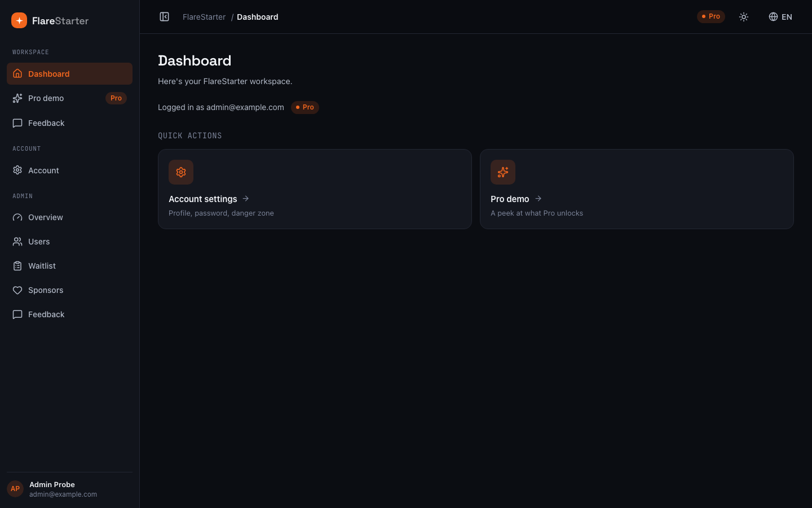The image size is (812, 508).
Task: Click the Pro badge next to sidebar Pro demo
Action: pos(116,98)
